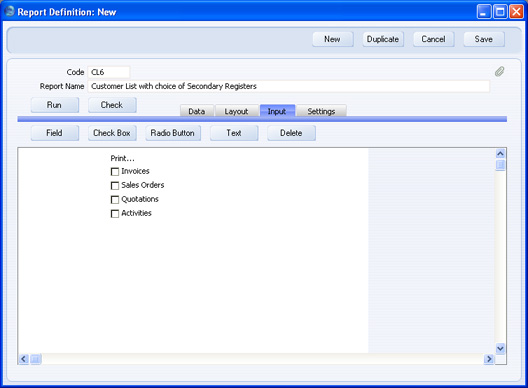This screenshot has width=528, height=388.
Task: Add a Check Box input
Action: tap(112, 133)
